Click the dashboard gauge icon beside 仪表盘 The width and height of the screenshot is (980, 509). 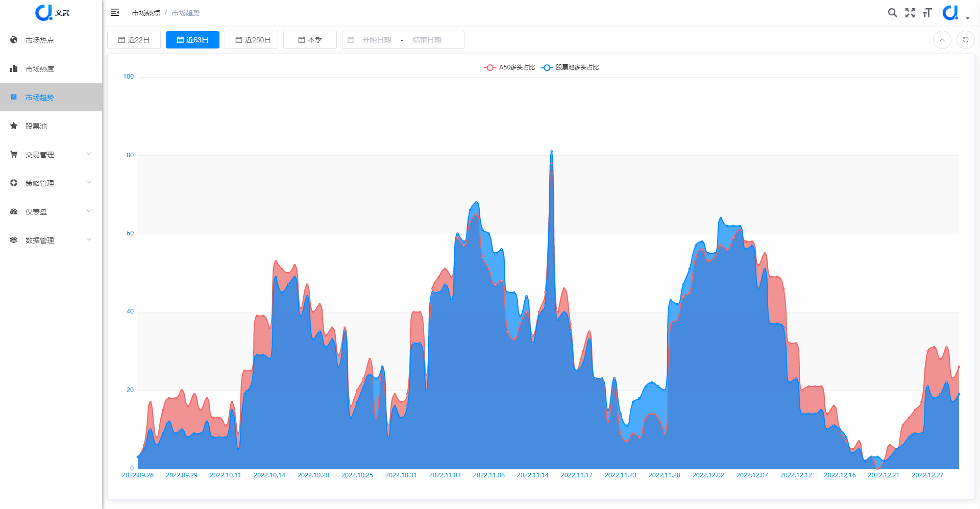[x=14, y=211]
